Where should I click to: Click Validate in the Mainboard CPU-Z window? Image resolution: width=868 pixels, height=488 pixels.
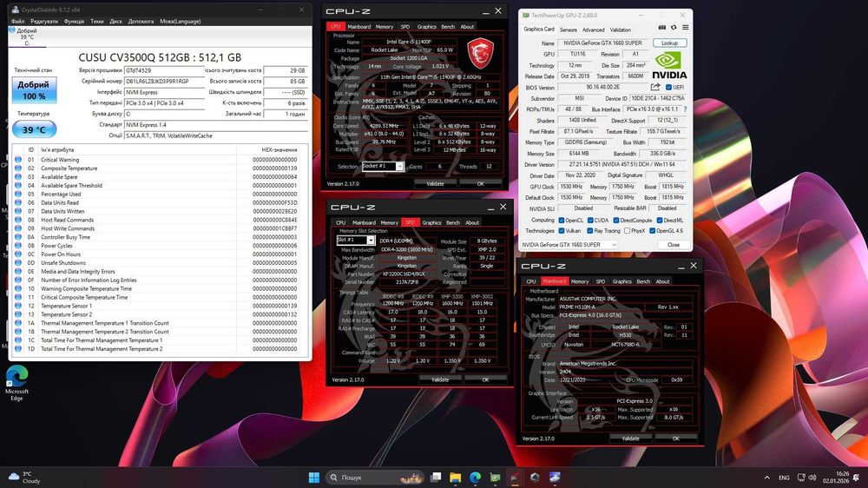[x=630, y=439]
